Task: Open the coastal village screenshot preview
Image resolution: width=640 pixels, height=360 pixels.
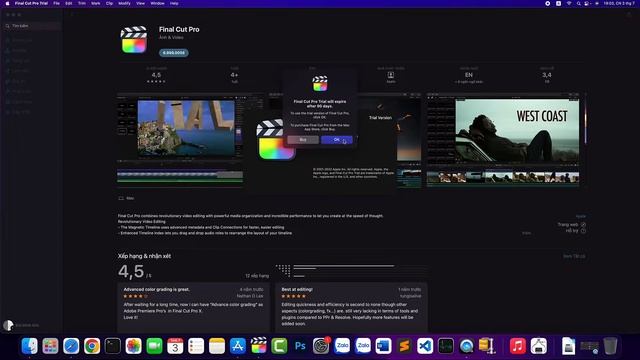Action: [x=180, y=140]
